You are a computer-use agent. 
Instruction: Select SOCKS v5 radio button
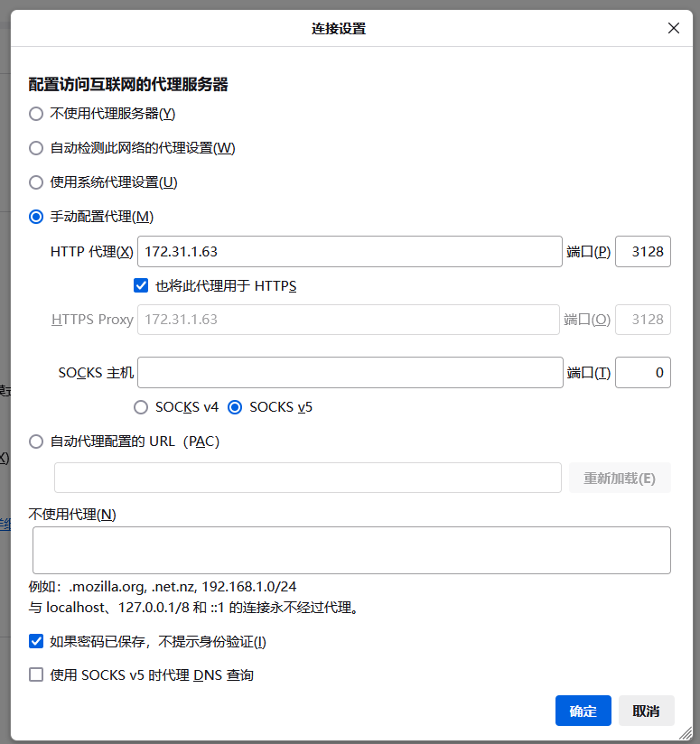pyautogui.click(x=235, y=407)
